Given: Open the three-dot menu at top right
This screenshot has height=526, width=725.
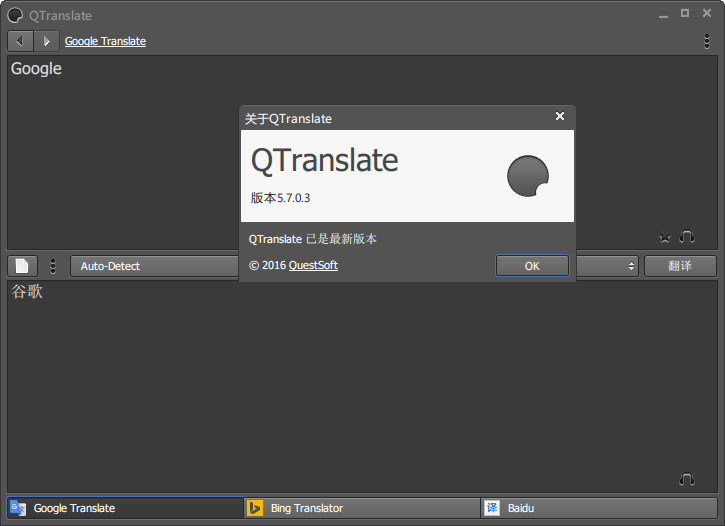Looking at the screenshot, I should pyautogui.click(x=707, y=41).
